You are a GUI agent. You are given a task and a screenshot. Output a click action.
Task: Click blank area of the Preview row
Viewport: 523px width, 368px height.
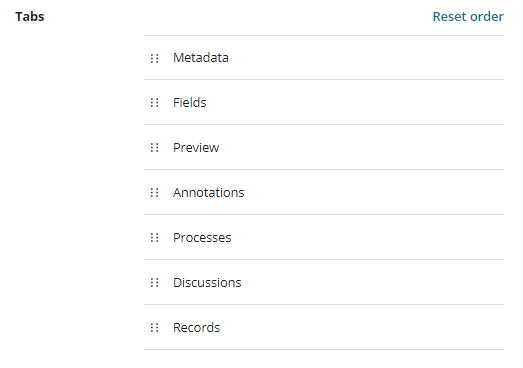click(x=367, y=147)
